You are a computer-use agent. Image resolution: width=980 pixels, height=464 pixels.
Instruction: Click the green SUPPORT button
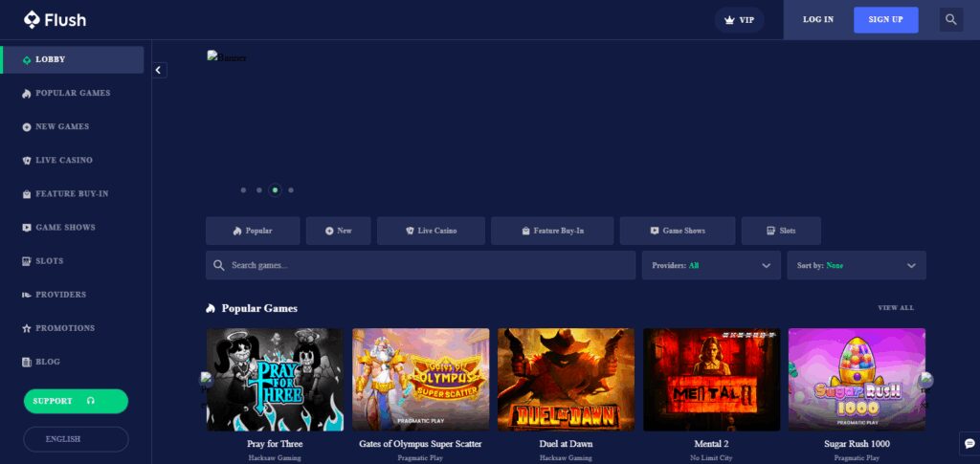tap(76, 401)
